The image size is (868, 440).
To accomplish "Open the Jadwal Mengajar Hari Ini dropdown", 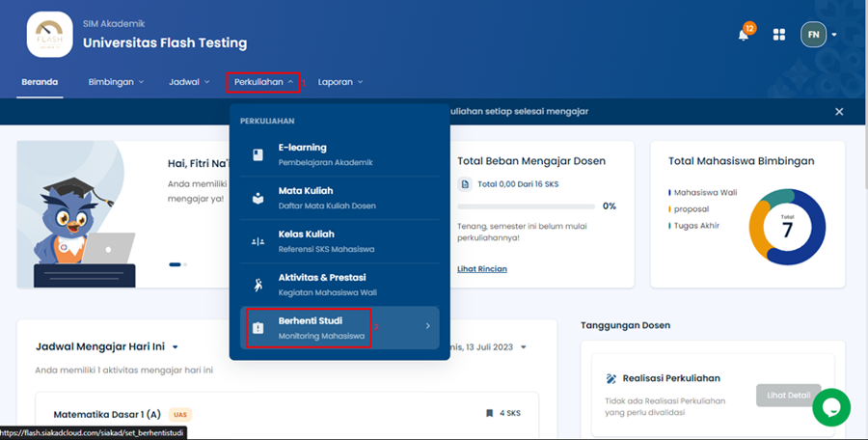I will (176, 346).
